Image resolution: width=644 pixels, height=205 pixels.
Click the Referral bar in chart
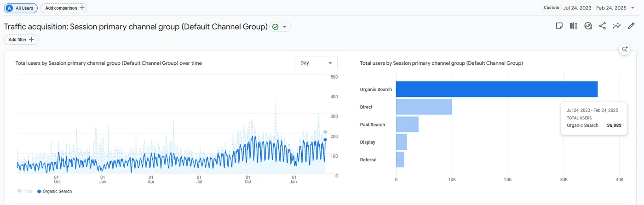[x=400, y=159]
